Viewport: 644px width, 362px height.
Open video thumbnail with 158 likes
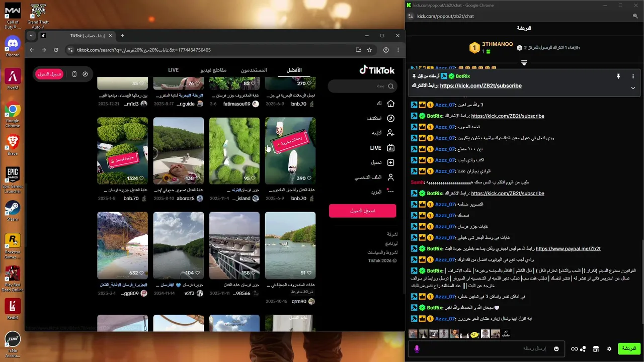[234, 245]
